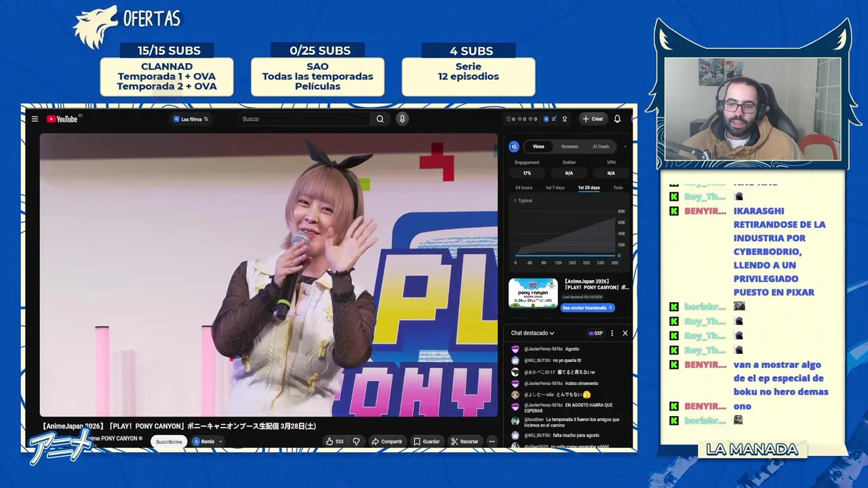Click the SAO 0/25 SUBS offer card
The image size is (868, 488).
(x=317, y=69)
